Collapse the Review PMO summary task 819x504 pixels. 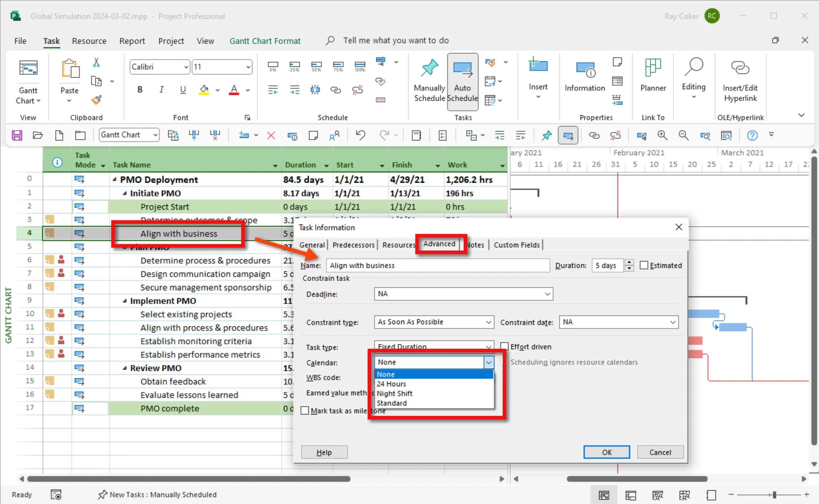click(x=125, y=368)
